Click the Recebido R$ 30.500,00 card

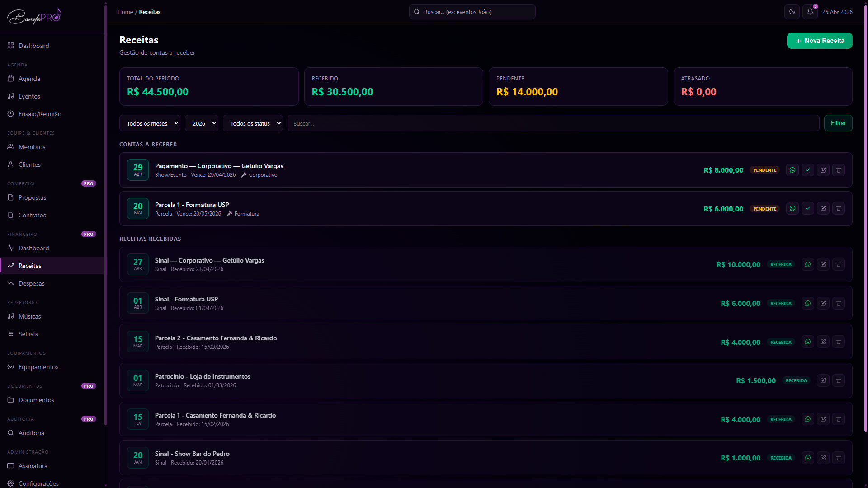point(394,86)
